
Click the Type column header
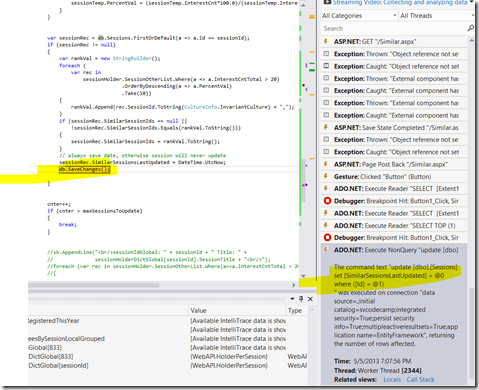click(x=297, y=311)
